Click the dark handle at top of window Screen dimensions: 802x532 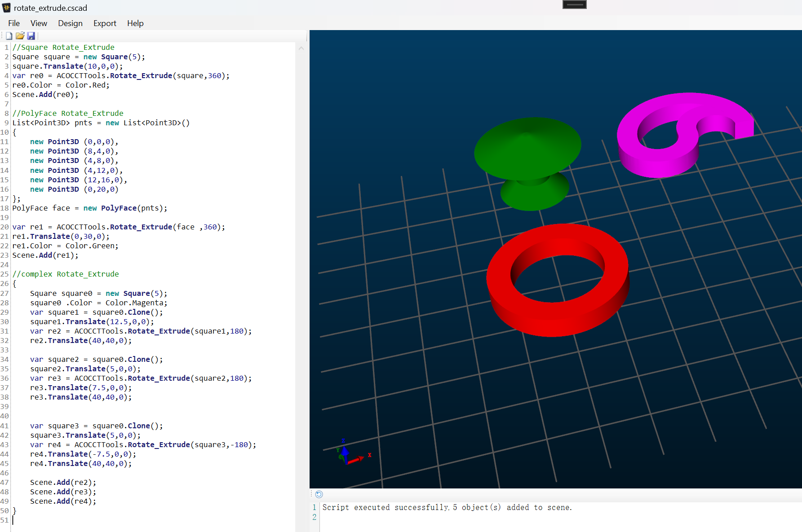point(575,4)
